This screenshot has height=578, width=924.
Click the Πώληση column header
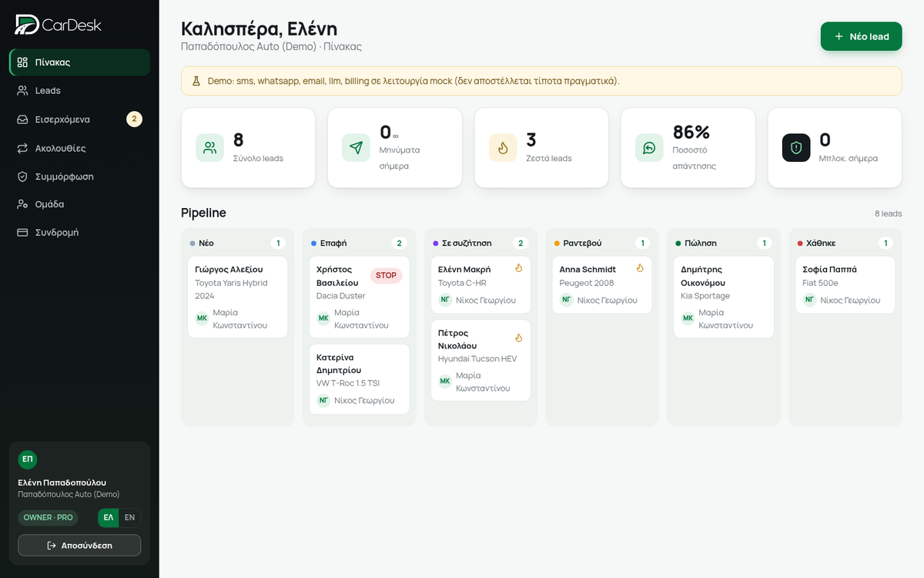click(x=724, y=243)
